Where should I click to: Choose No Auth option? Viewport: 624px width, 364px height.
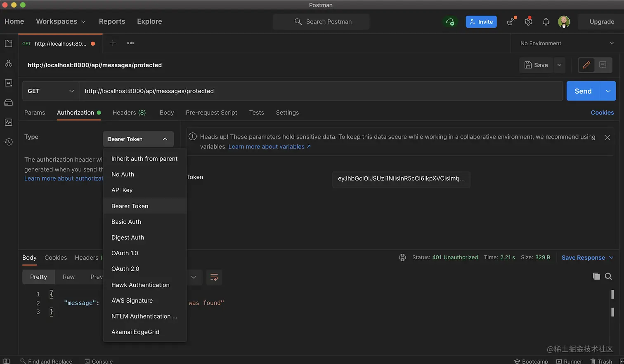[x=145, y=174]
